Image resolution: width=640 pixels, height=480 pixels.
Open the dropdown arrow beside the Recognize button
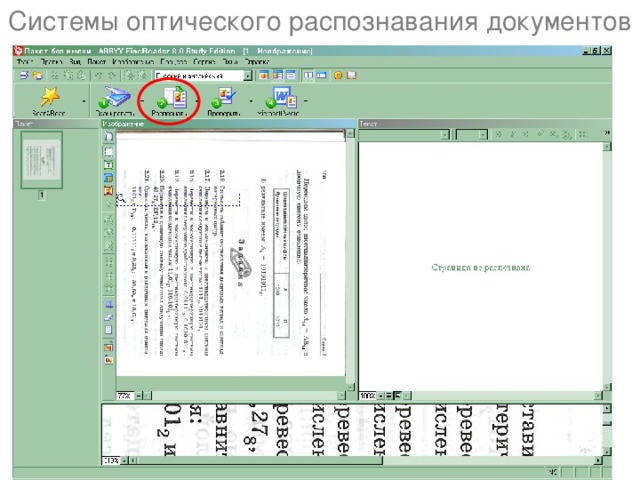tap(196, 101)
